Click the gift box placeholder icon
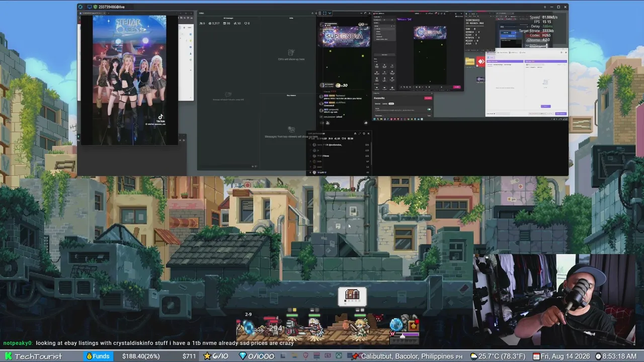This screenshot has width=644, height=362. pyautogui.click(x=291, y=52)
